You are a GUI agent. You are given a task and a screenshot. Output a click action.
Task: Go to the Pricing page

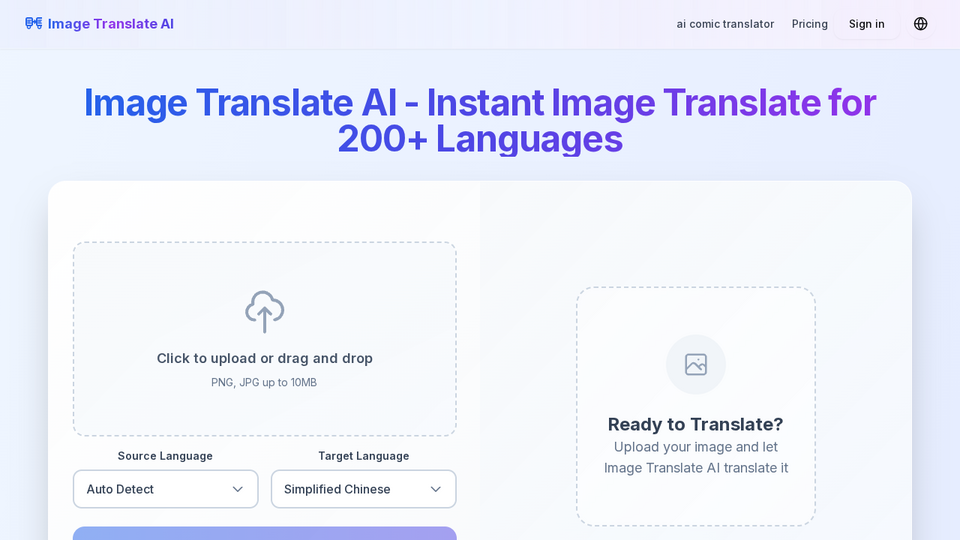point(809,24)
